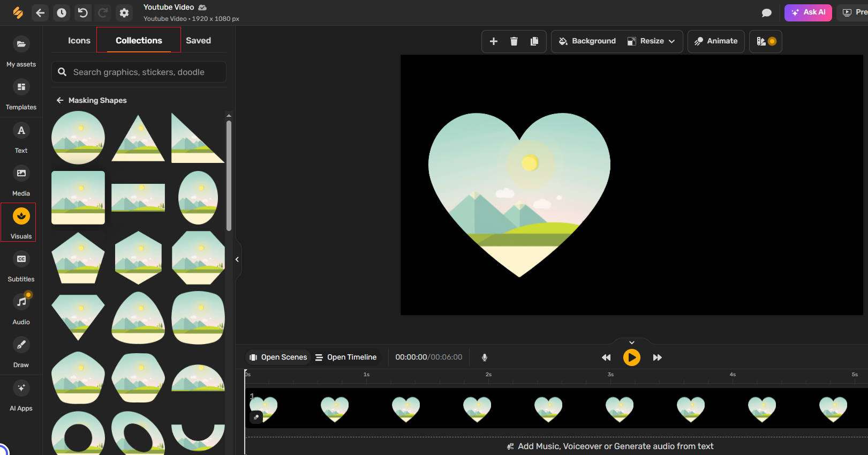
Task: Click the Youtube Video project title
Action: tap(169, 7)
